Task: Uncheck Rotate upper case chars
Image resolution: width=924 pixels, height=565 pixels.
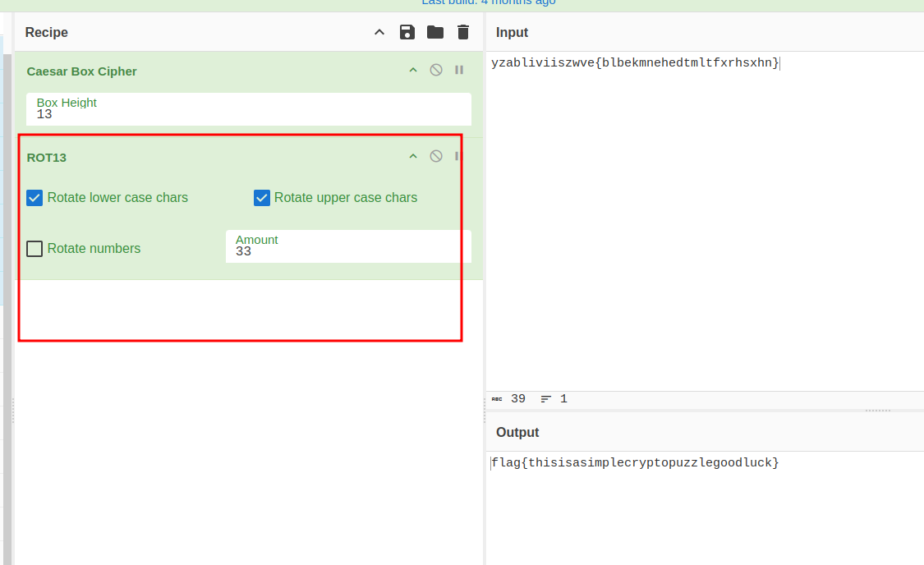Action: (262, 198)
